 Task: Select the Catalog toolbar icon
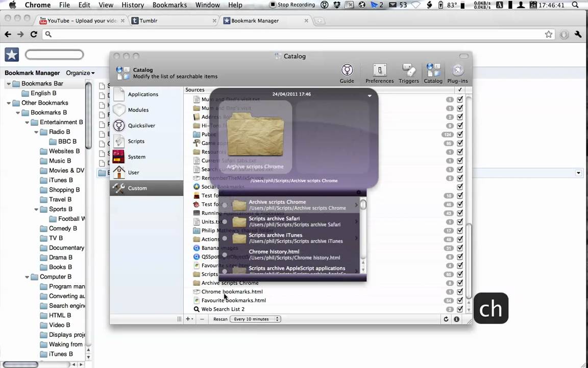point(433,73)
